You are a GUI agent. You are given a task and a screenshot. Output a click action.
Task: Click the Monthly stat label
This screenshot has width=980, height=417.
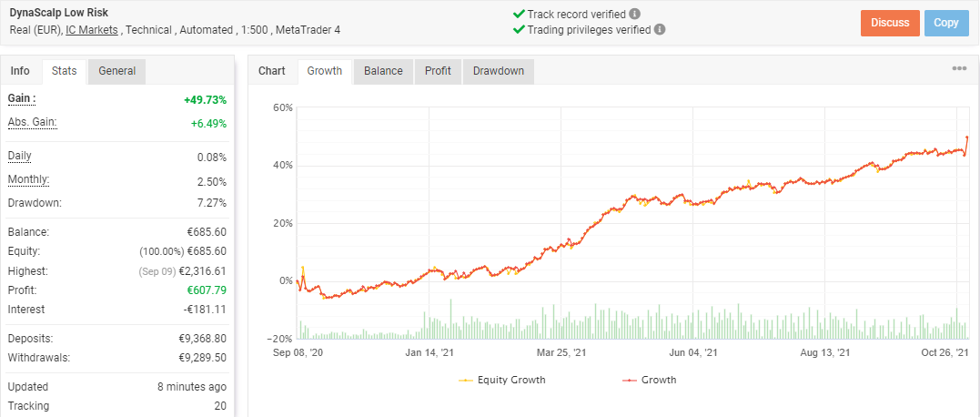tap(28, 179)
